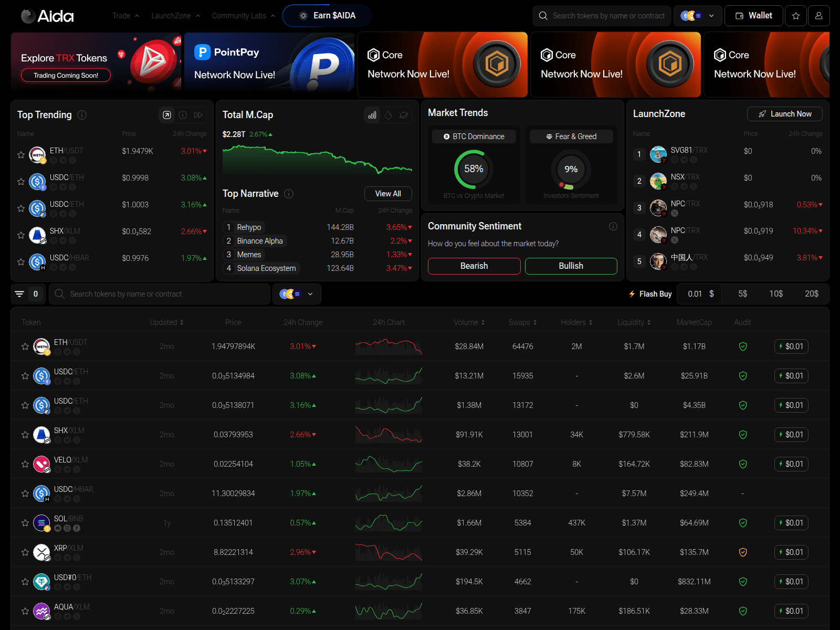This screenshot has height=630, width=840.
Task: Star the SOL/BNB row in token table
Action: pyautogui.click(x=25, y=523)
